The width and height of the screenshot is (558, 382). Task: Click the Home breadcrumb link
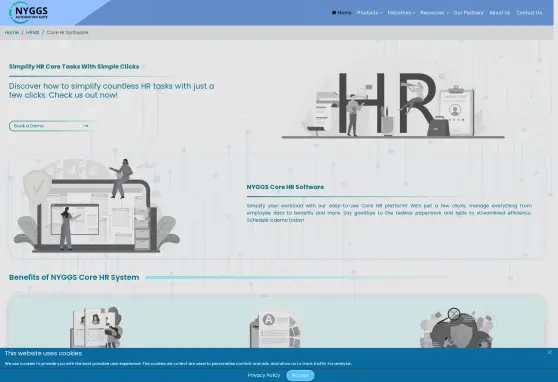(12, 32)
